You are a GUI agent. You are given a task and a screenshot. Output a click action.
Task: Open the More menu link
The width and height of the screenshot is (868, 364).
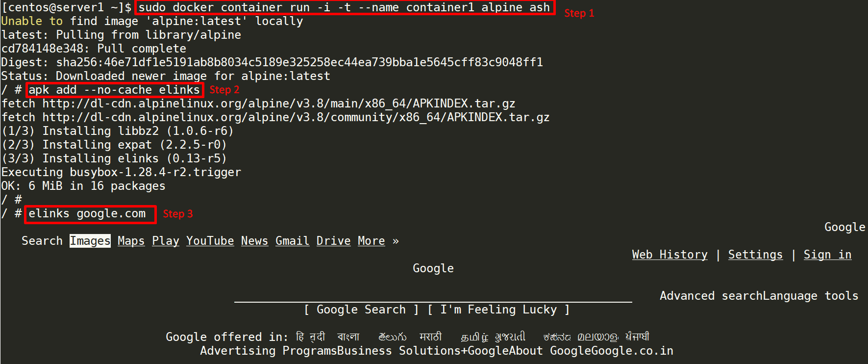click(x=371, y=241)
